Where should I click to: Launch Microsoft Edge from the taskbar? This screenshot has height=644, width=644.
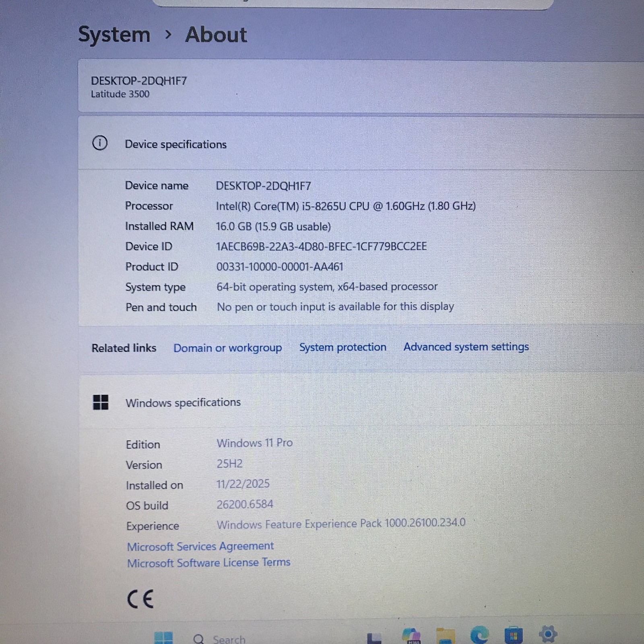[x=479, y=635]
